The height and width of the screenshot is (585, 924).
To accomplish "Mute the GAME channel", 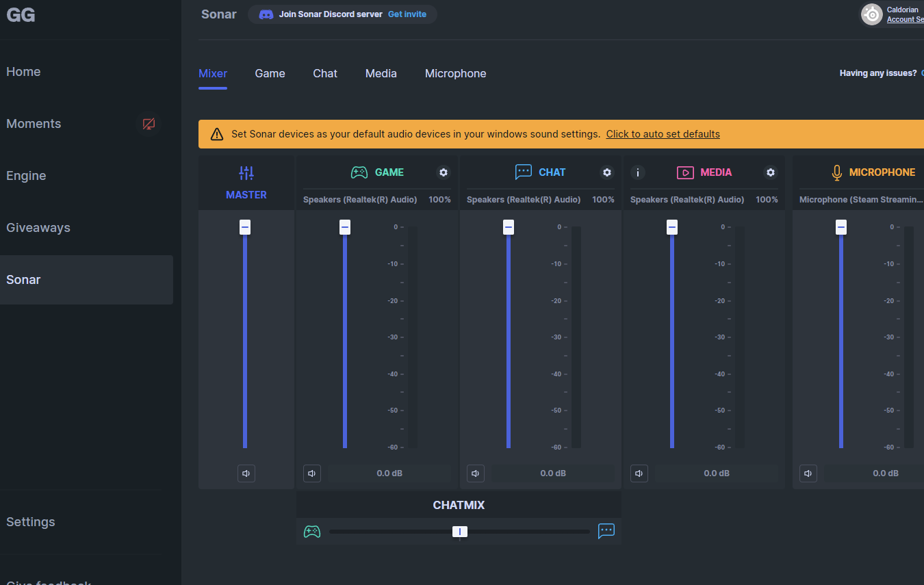I will pyautogui.click(x=312, y=473).
